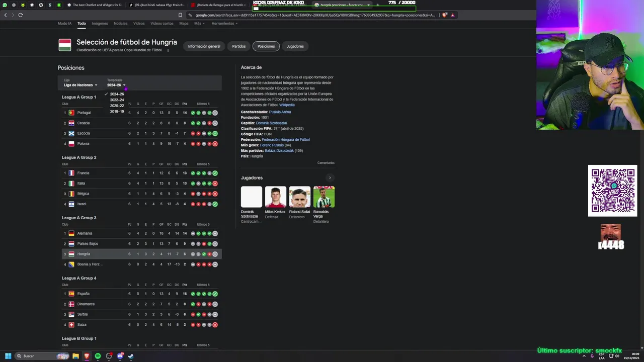Click the address bar URL field
Screen dimensions: 644x362
[x=314, y=15]
